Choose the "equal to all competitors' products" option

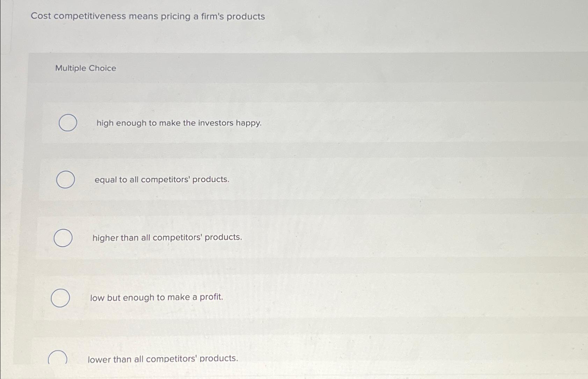pyautogui.click(x=65, y=179)
